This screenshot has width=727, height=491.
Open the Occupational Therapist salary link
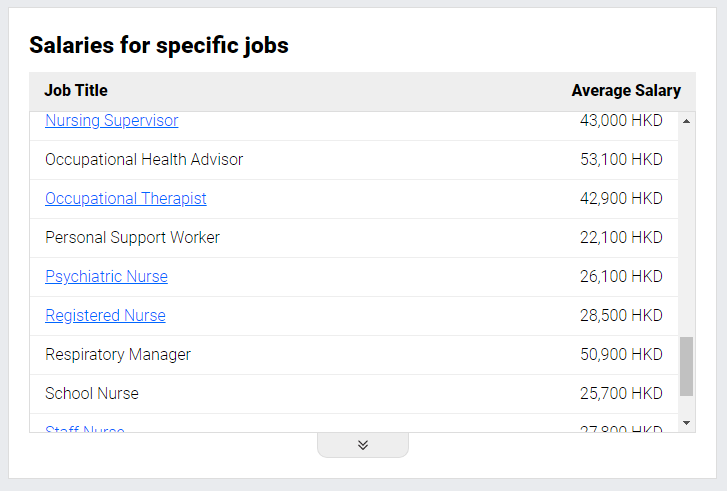[126, 198]
